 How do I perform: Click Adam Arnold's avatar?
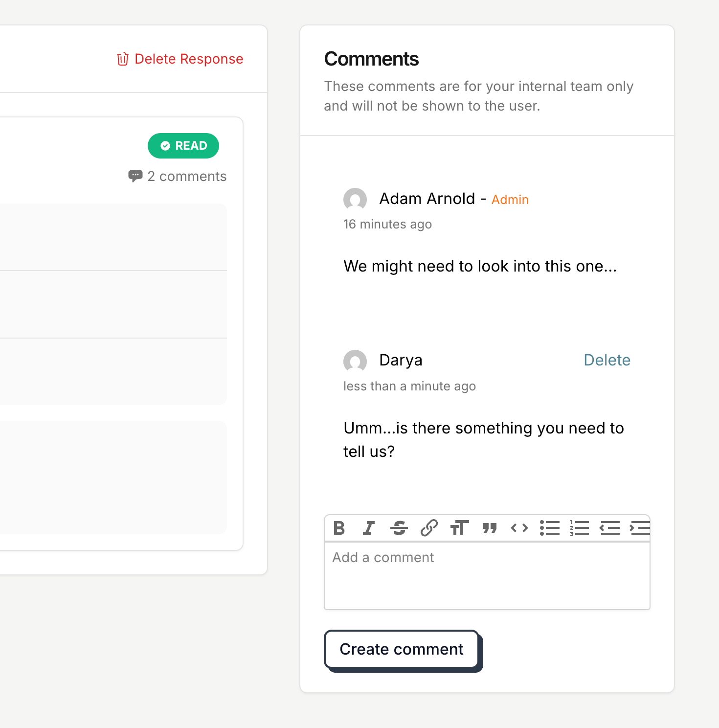click(x=355, y=200)
